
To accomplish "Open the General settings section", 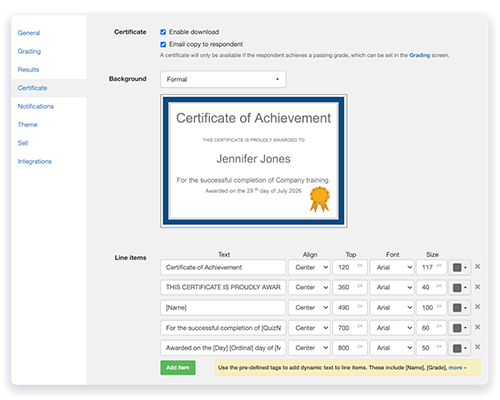I will [29, 33].
